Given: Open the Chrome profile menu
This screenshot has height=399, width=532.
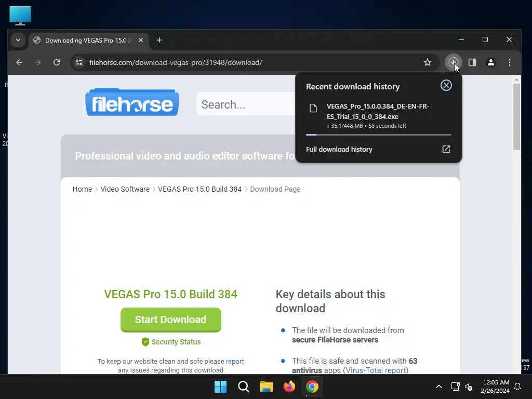Looking at the screenshot, I should pos(491,62).
